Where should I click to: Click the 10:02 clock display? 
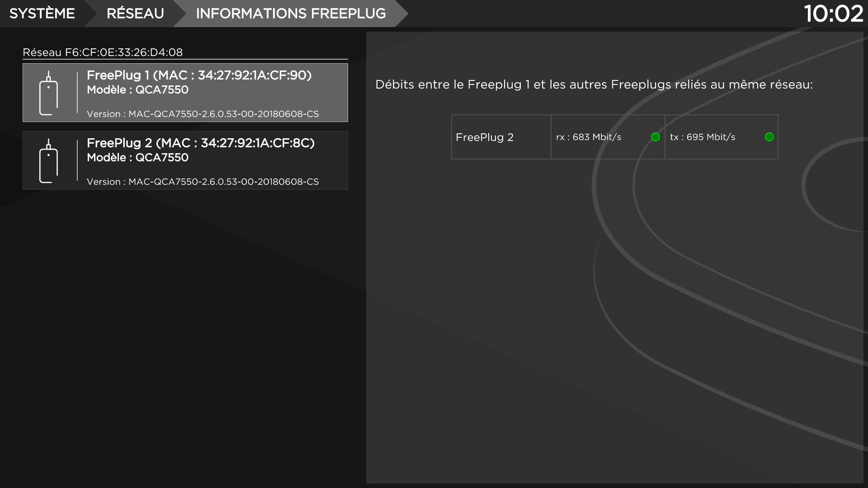pos(833,14)
